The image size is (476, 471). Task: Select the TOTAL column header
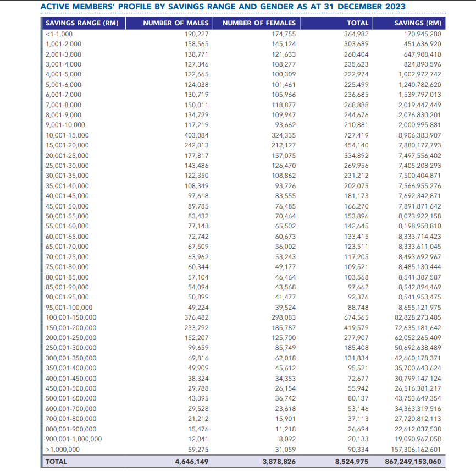point(358,23)
